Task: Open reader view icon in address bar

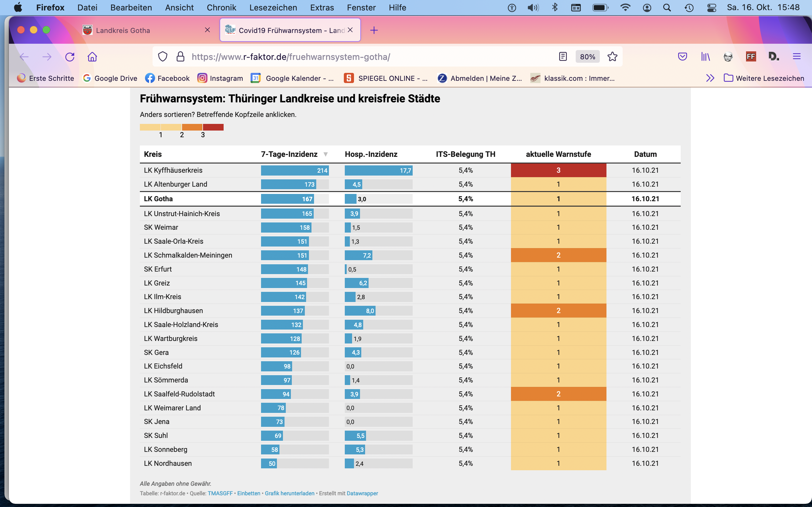Action: [563, 57]
